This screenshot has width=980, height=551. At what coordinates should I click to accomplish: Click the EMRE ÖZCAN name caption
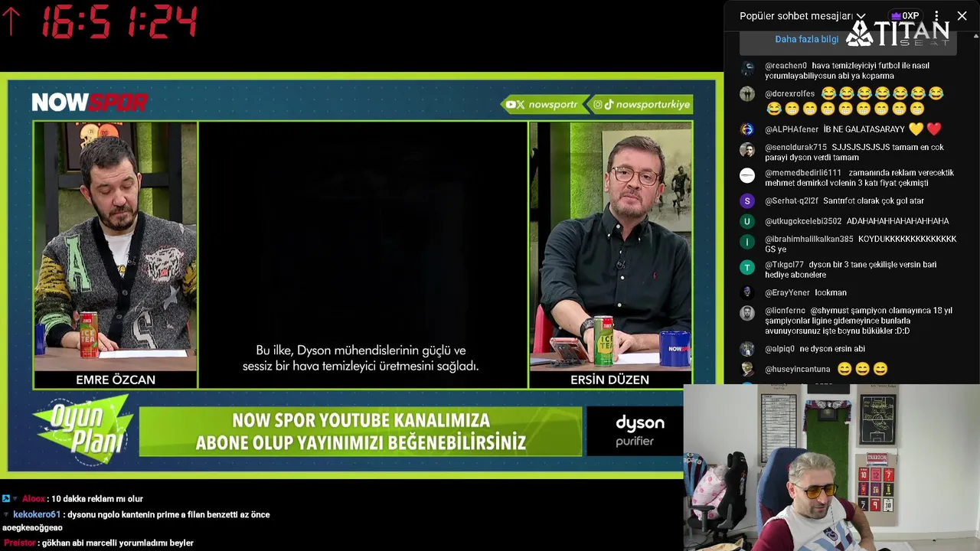(116, 380)
